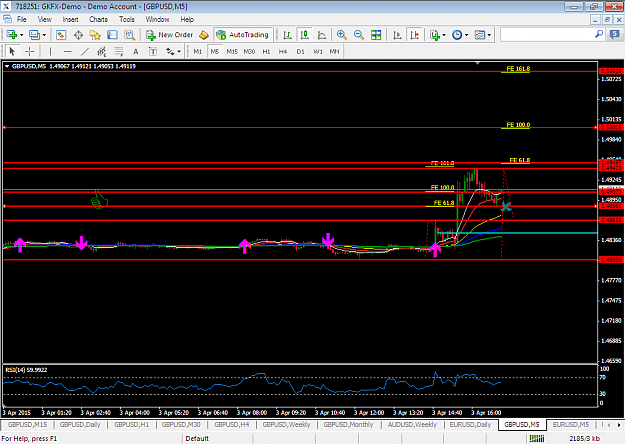The image size is (625, 444).
Task: Show the Terminal panel icon
Action: coord(112,35)
